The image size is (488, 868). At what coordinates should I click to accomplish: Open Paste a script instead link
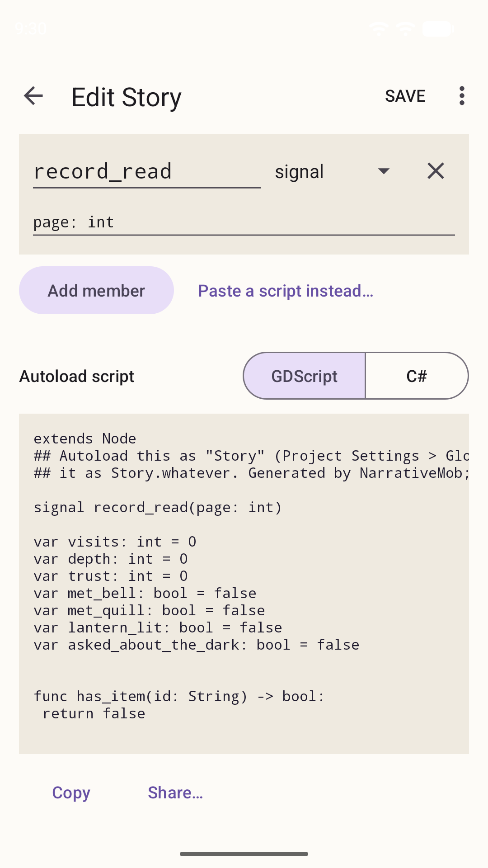click(x=286, y=291)
